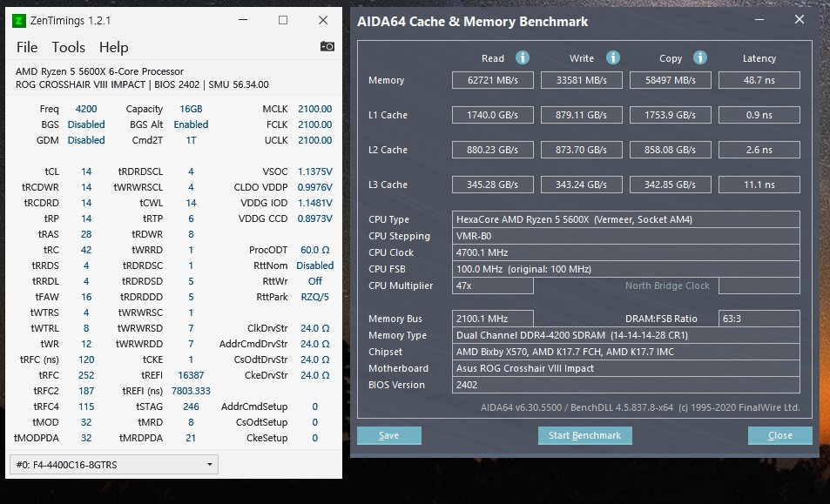Maximize the ZenTimings window
Image resolution: width=830 pixels, height=504 pixels.
[282, 19]
